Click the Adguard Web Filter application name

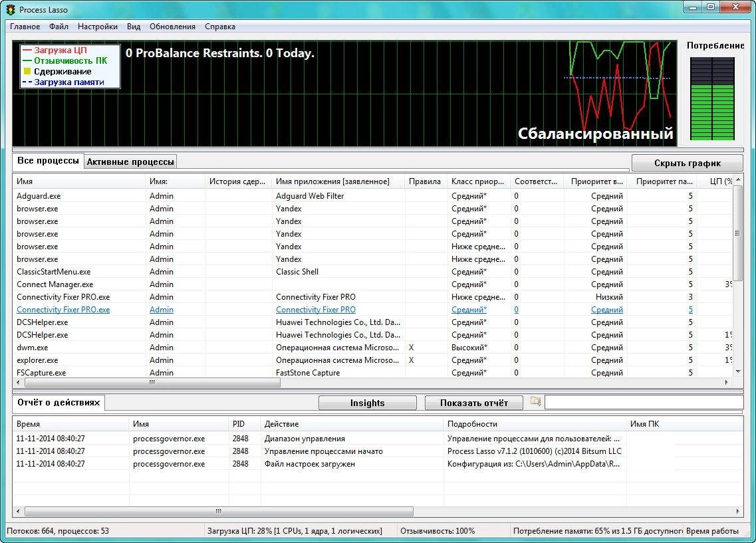tap(310, 196)
